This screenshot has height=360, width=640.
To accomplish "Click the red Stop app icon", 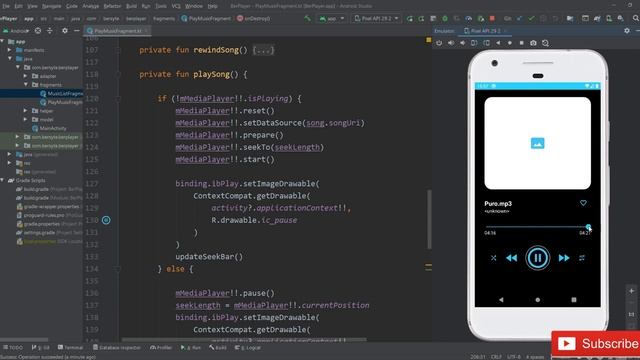I will click(492, 18).
